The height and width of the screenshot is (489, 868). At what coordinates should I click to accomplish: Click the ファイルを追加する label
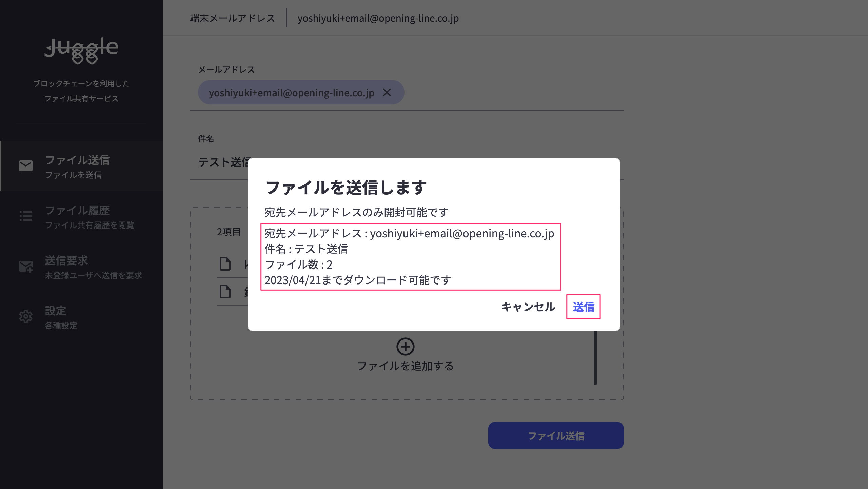click(x=406, y=366)
